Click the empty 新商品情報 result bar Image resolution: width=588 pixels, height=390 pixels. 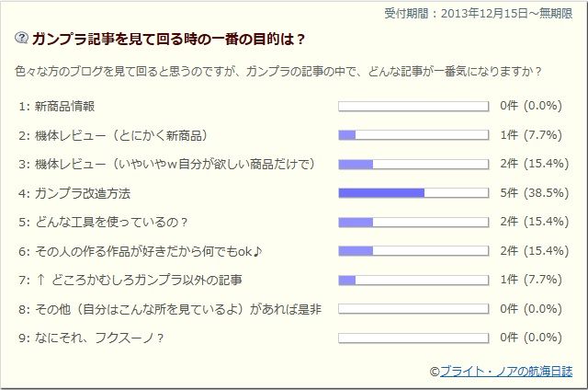point(413,106)
